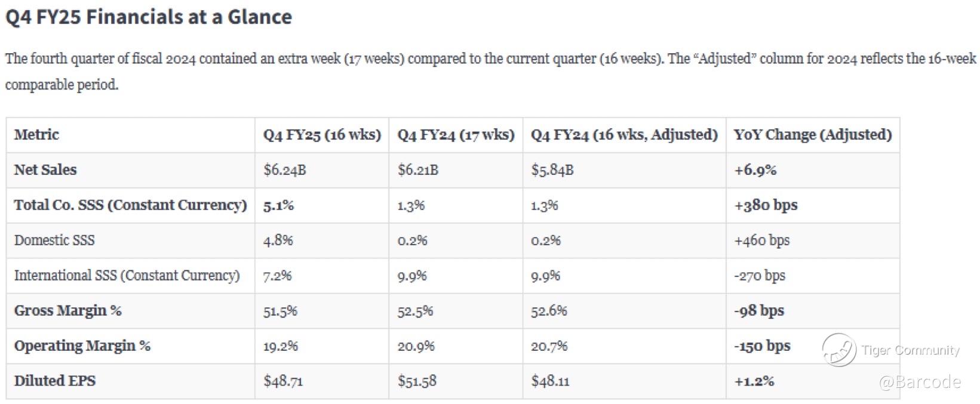Click the $51.58 EPS cell
This screenshot has width=980, height=404.
coord(417,381)
